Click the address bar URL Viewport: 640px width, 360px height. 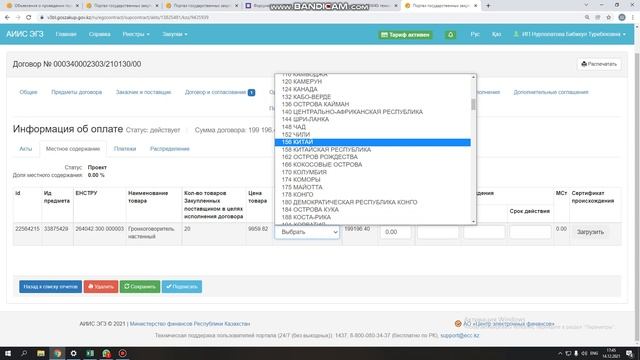128,18
